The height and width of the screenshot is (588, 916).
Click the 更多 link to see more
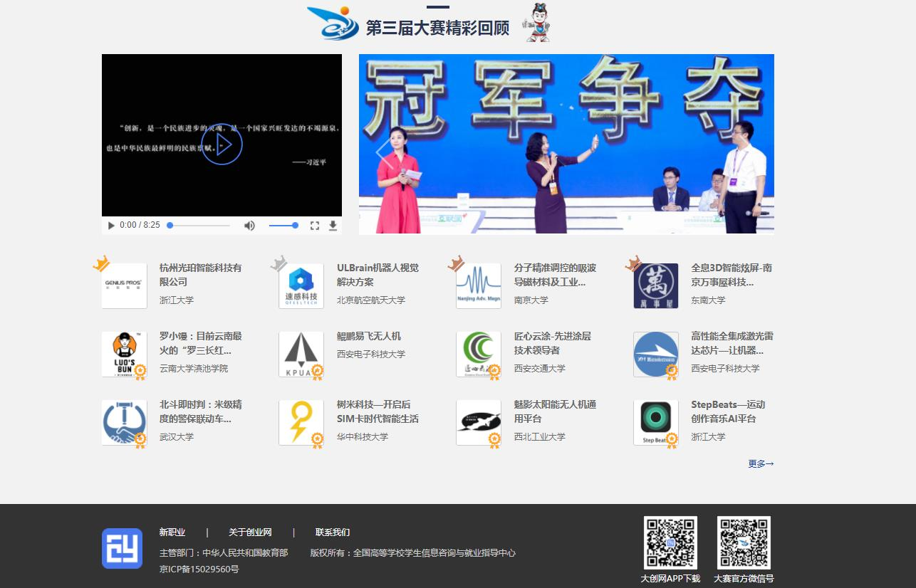(760, 463)
